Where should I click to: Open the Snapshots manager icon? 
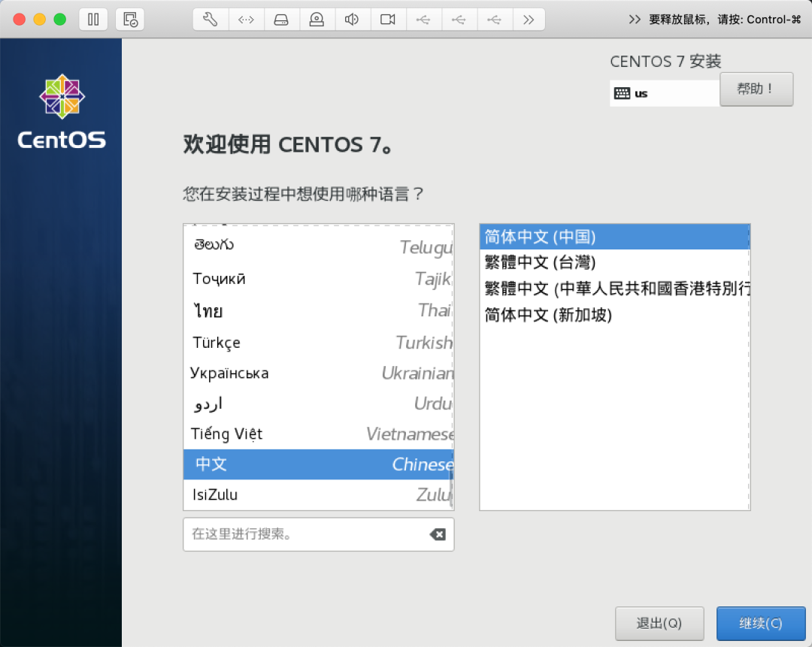pos(129,19)
